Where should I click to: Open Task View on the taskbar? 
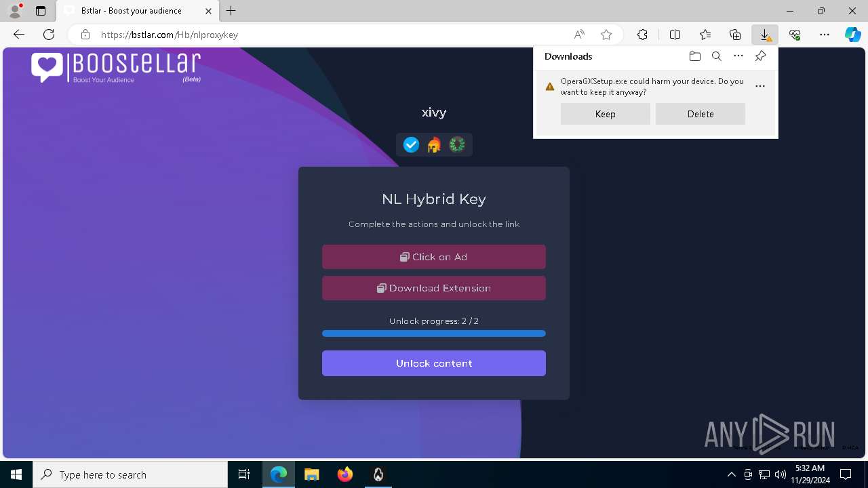(x=244, y=474)
